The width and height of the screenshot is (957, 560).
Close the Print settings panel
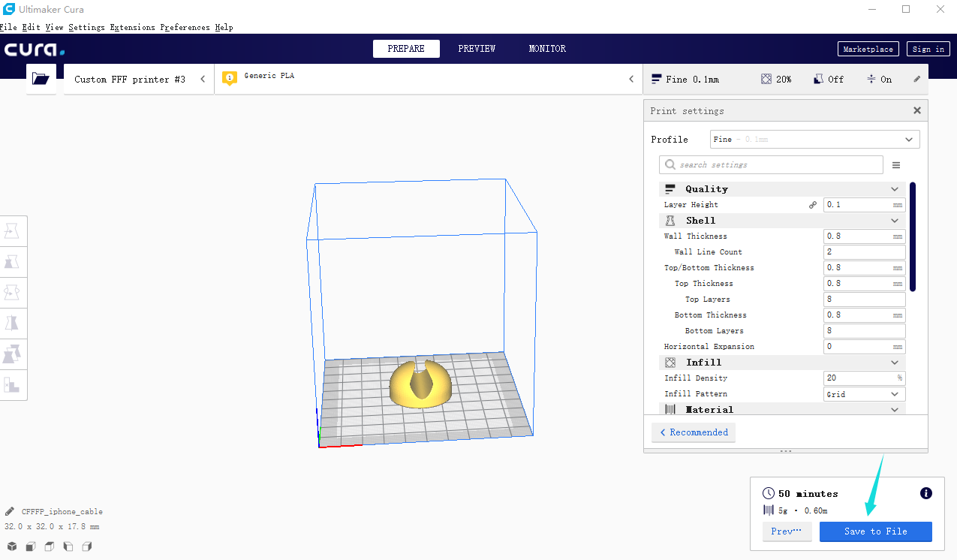(916, 110)
